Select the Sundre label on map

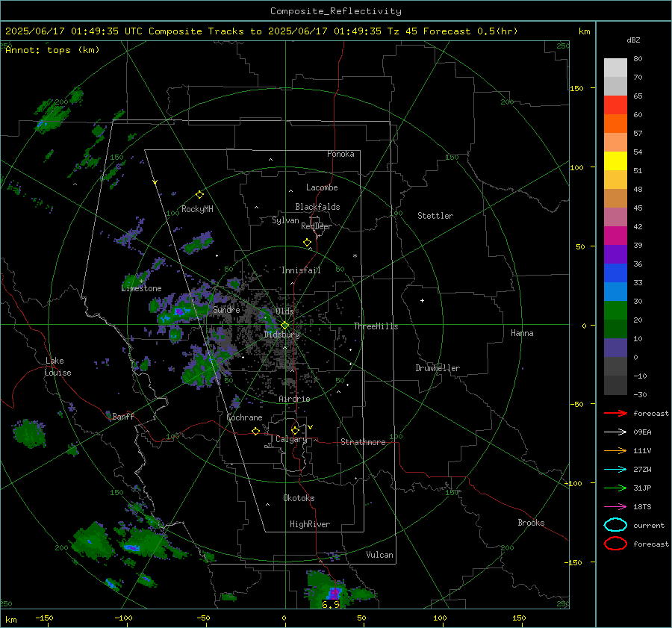pyautogui.click(x=226, y=309)
